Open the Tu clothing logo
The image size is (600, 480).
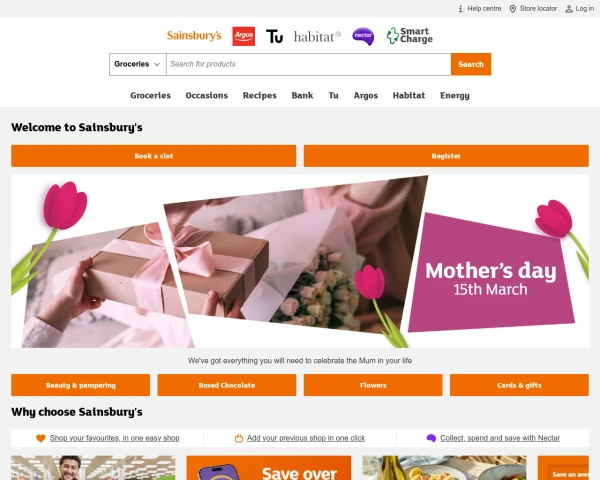[x=274, y=36]
